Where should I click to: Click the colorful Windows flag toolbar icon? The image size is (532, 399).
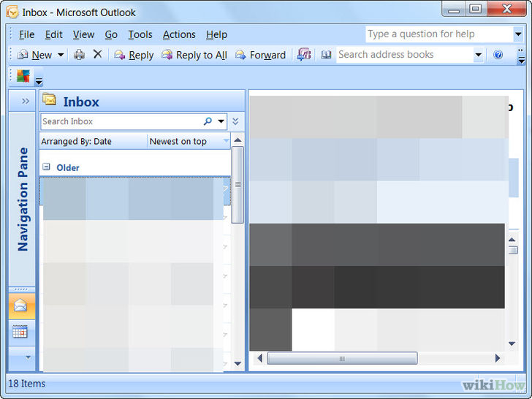(x=23, y=76)
